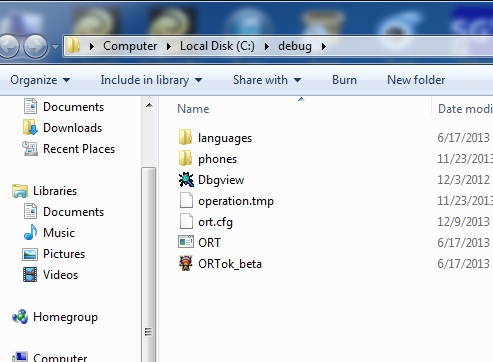Open the Include in library menu
This screenshot has height=362, width=493.
(151, 80)
